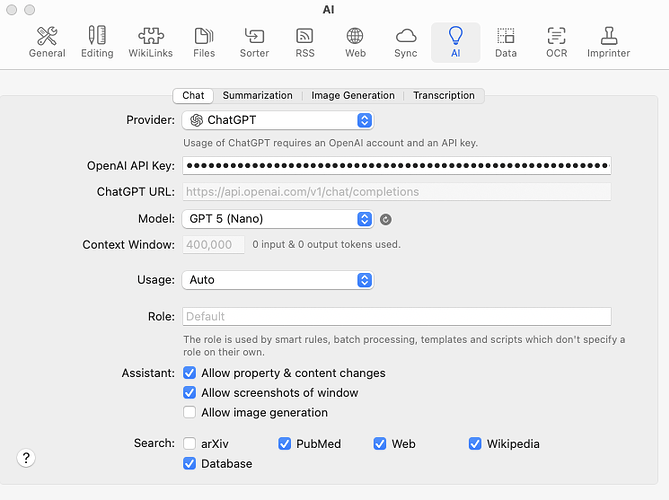Click the help question mark button
669x500 pixels.
pyautogui.click(x=26, y=458)
